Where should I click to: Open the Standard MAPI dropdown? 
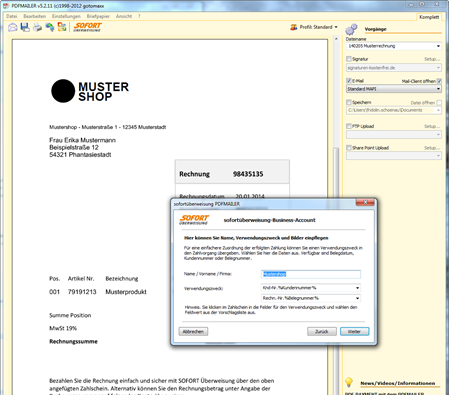point(438,89)
